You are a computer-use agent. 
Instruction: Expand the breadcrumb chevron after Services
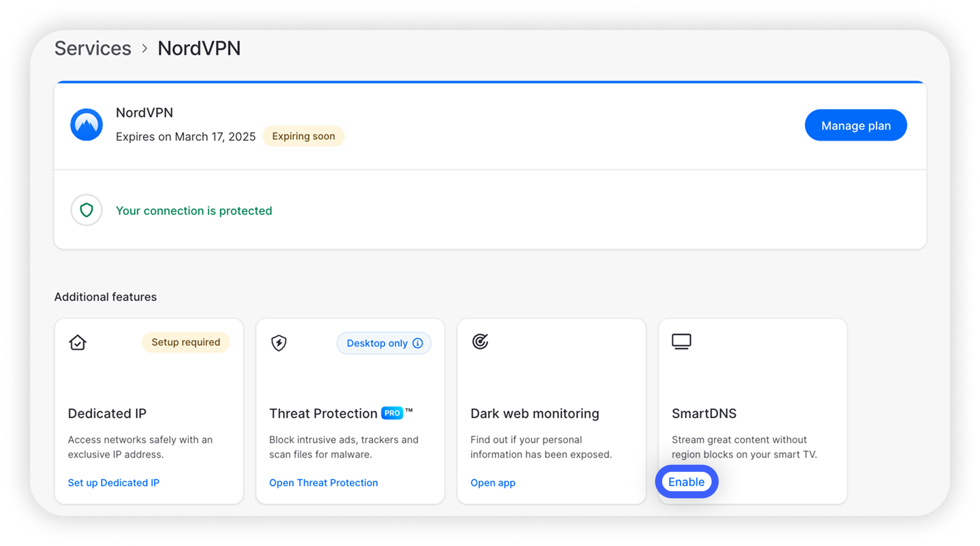tap(144, 49)
